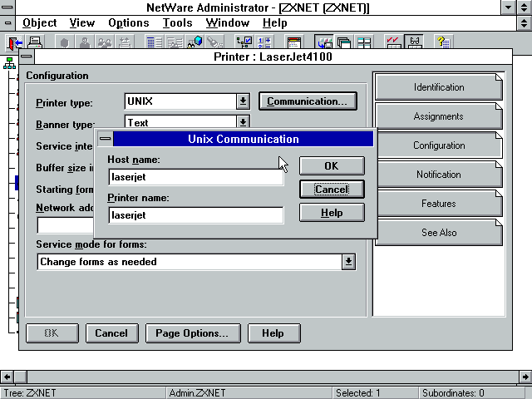This screenshot has width=532, height=399.
Task: Select the Configuration page tab
Action: 439,145
